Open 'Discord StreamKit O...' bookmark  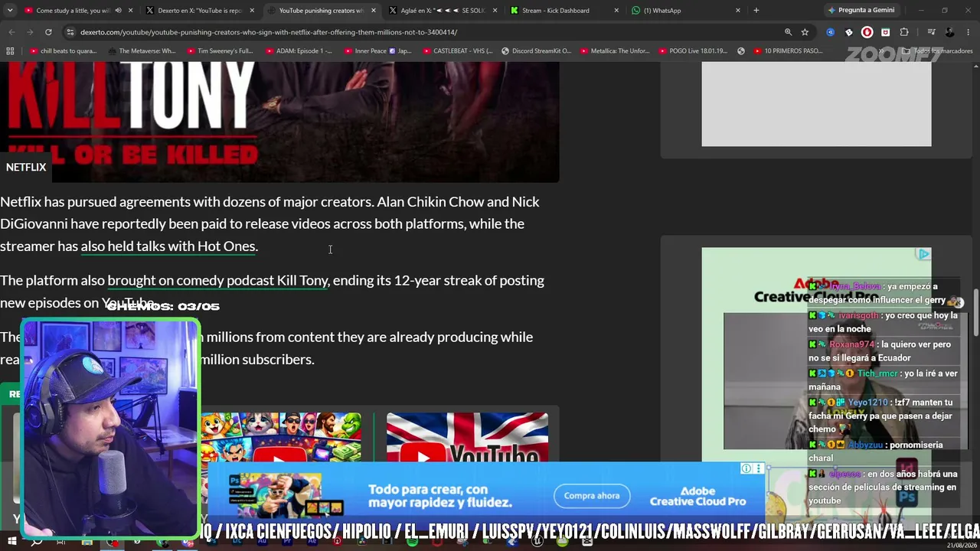[x=536, y=51]
